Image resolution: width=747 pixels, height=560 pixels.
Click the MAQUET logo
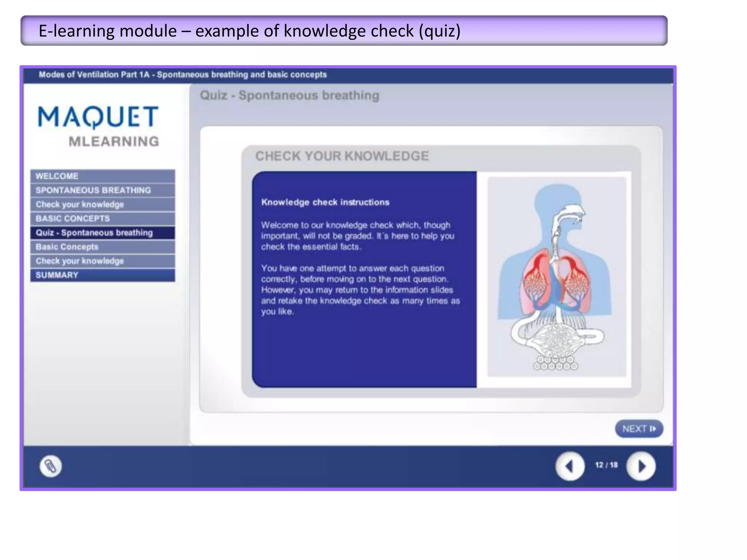(x=98, y=117)
